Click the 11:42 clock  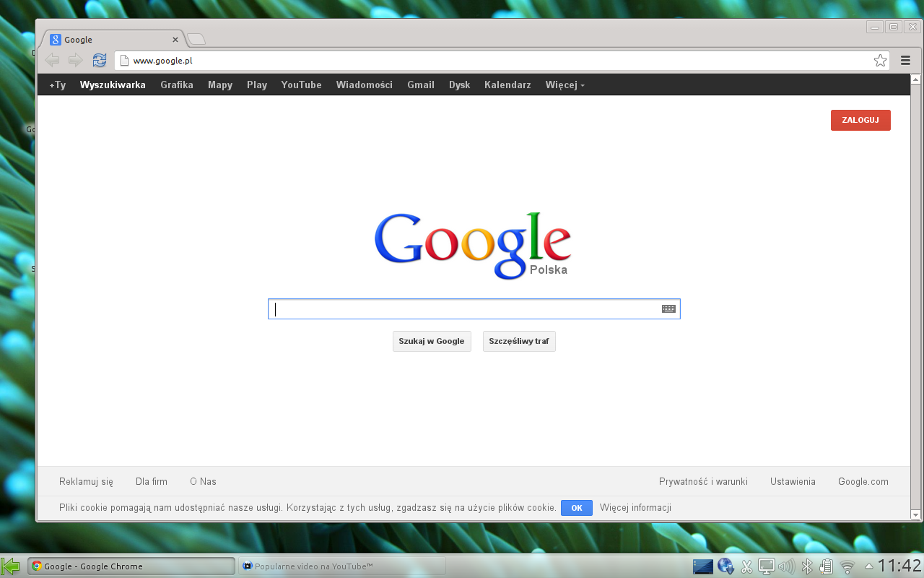click(x=899, y=566)
